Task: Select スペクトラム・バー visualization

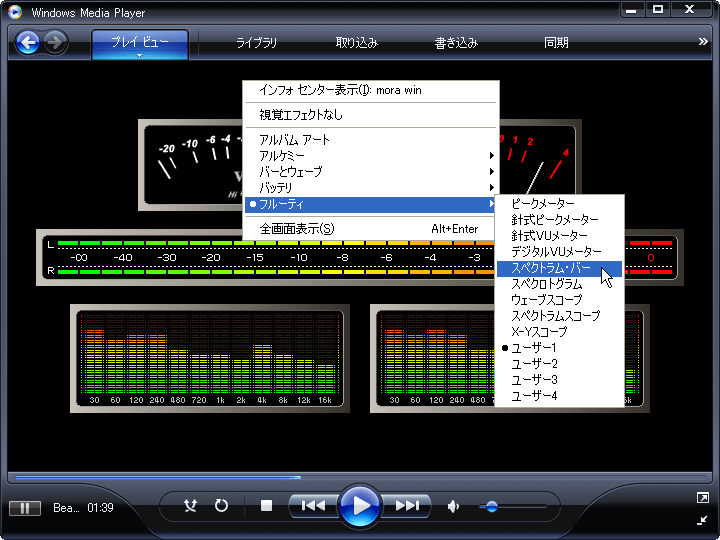Action: (x=559, y=268)
